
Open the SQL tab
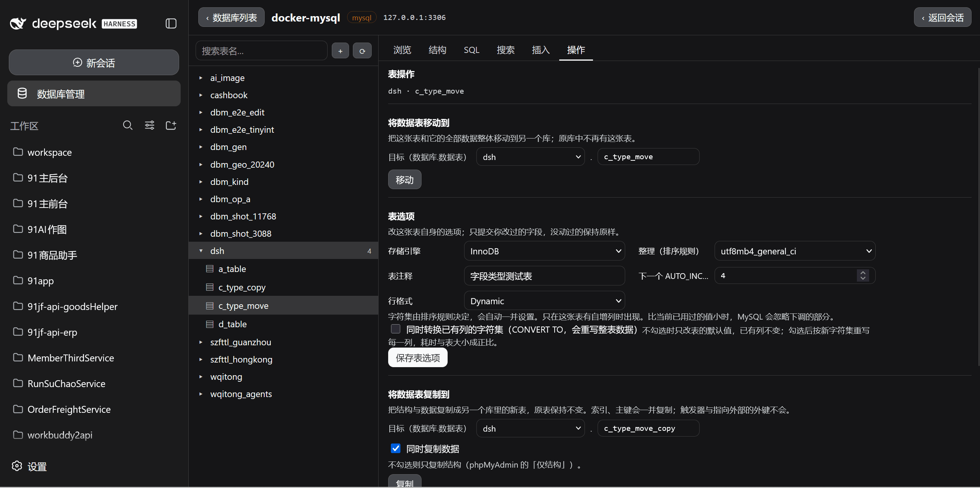(471, 50)
